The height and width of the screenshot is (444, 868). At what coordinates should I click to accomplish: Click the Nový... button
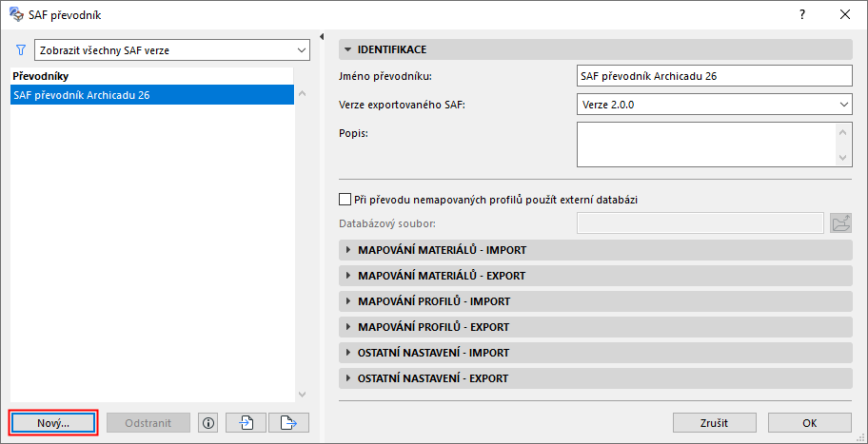pos(53,422)
